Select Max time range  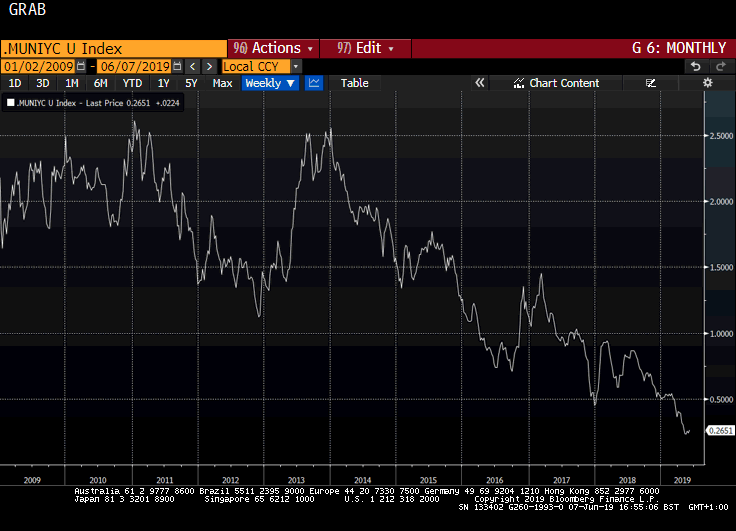(x=222, y=83)
